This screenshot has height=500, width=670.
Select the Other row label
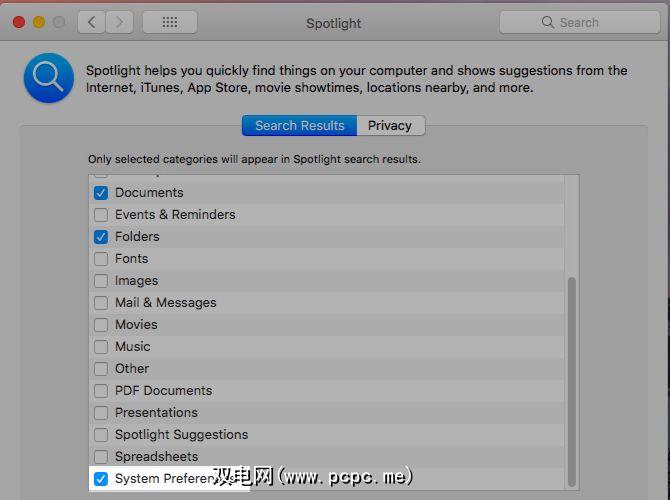[x=132, y=368]
